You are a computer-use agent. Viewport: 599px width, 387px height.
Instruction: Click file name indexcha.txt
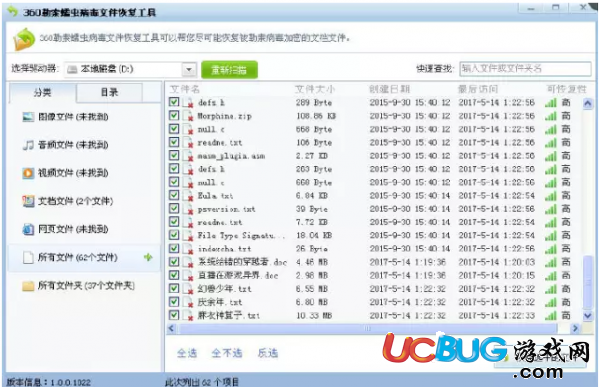(224, 249)
